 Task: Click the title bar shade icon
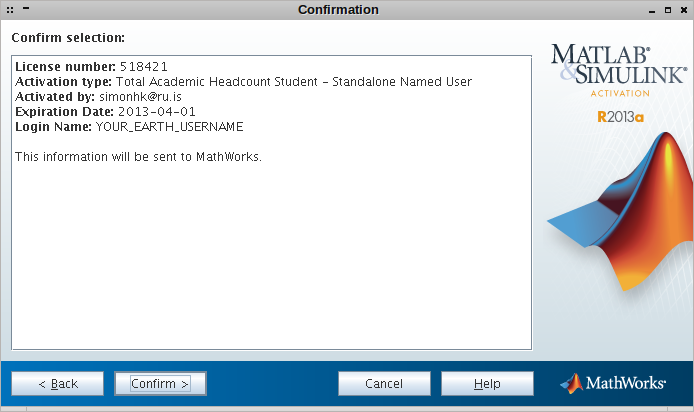click(26, 8)
